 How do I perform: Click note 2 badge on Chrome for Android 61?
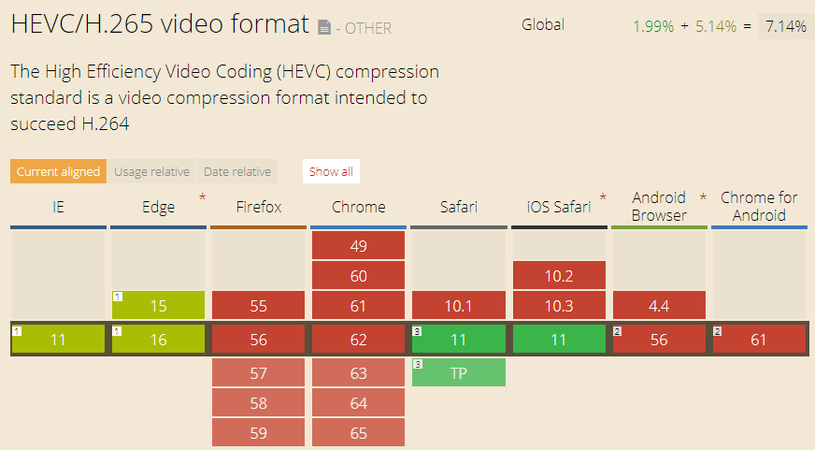(x=718, y=330)
